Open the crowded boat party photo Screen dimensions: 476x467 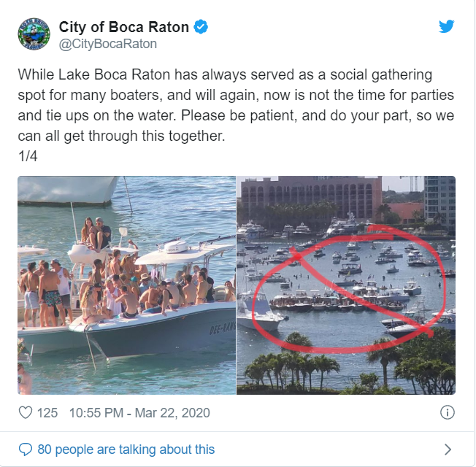coord(126,285)
